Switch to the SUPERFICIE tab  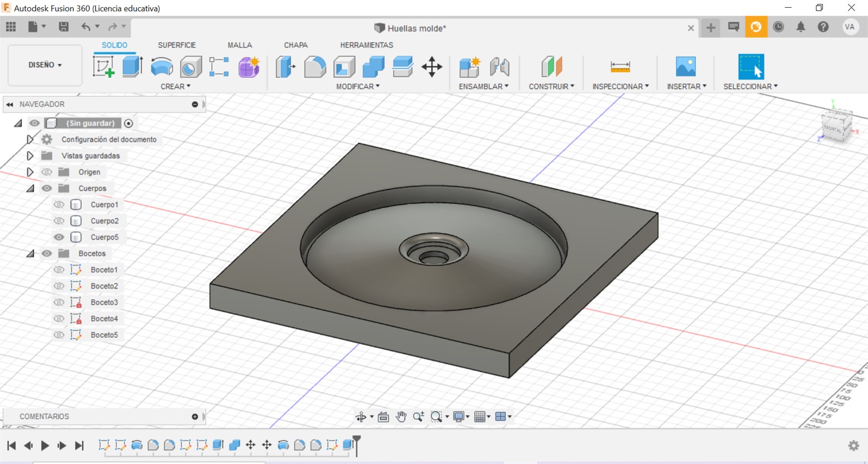(177, 45)
